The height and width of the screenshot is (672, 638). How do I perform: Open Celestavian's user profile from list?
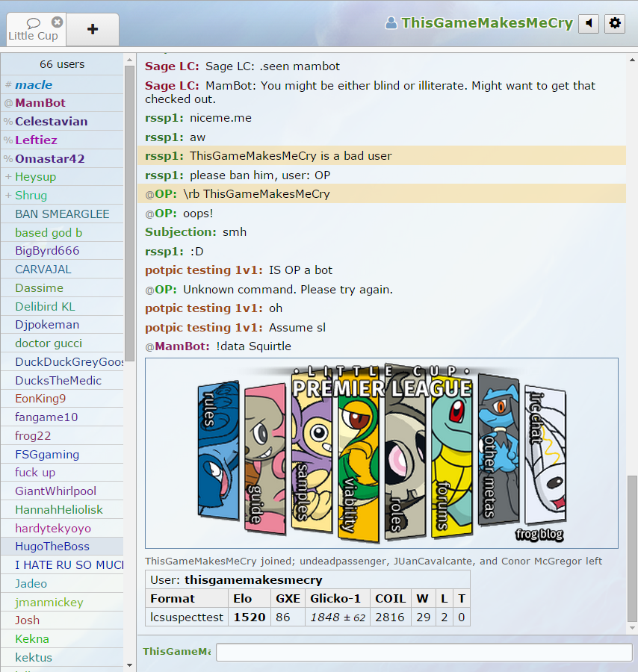51,122
